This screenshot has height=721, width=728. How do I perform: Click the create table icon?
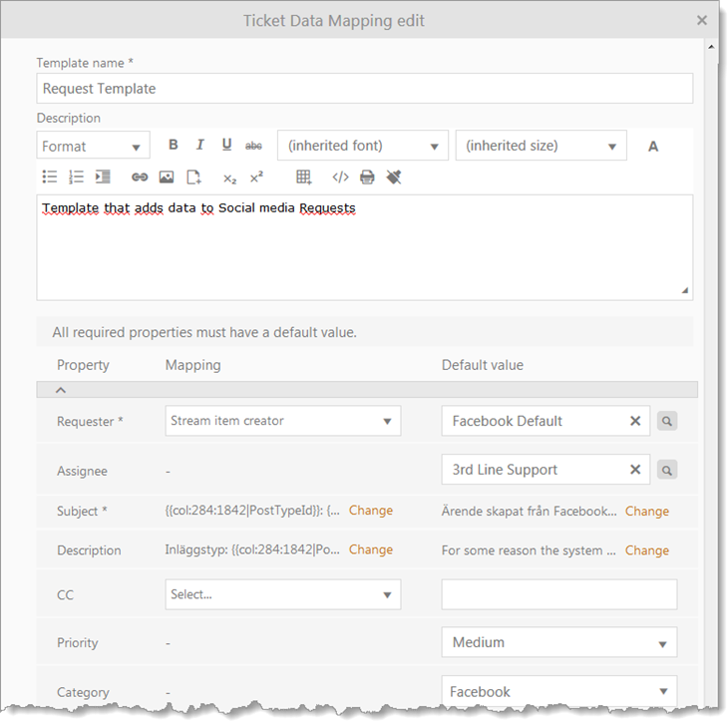[304, 178]
